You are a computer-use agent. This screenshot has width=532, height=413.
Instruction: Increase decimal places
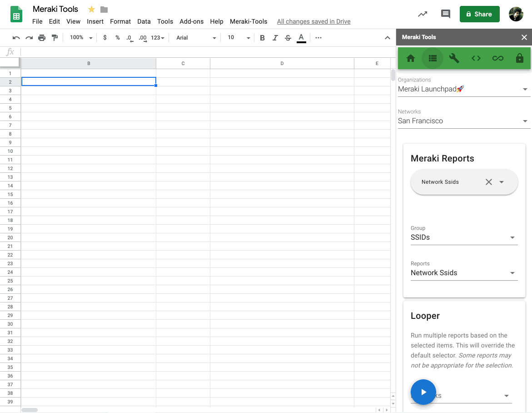click(x=143, y=38)
